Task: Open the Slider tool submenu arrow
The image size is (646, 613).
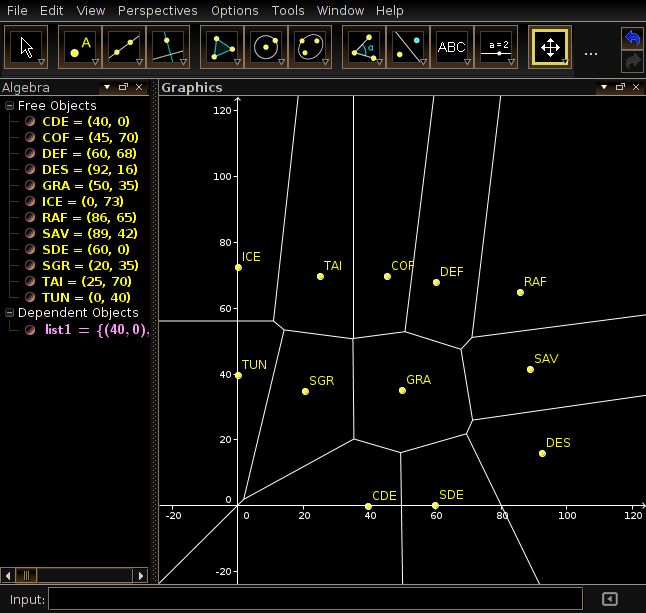Action: point(511,62)
